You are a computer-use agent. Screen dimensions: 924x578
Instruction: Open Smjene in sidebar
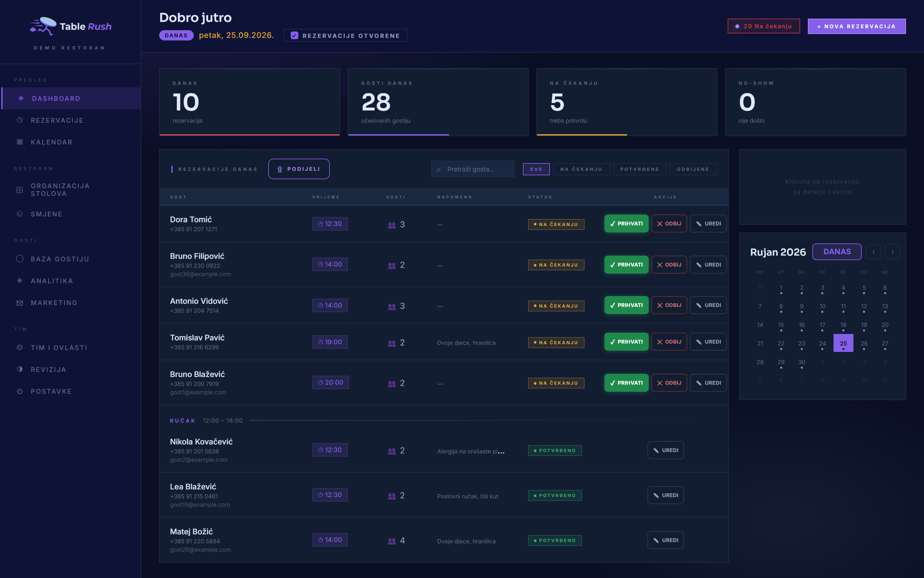(71, 214)
